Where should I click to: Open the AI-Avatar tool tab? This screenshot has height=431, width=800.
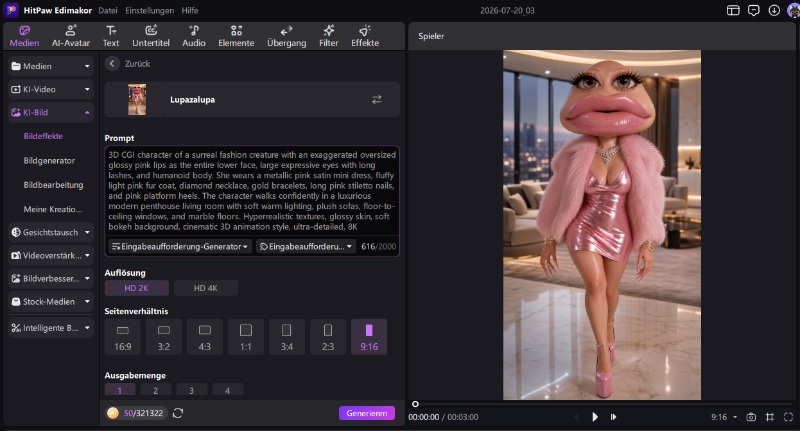pyautogui.click(x=70, y=36)
